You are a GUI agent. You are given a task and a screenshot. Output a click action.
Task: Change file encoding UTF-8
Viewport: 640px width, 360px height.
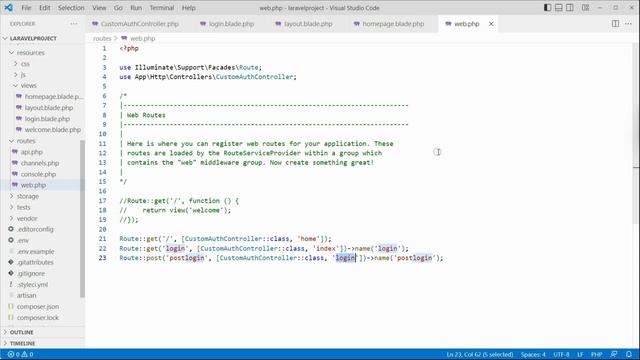(x=561, y=354)
